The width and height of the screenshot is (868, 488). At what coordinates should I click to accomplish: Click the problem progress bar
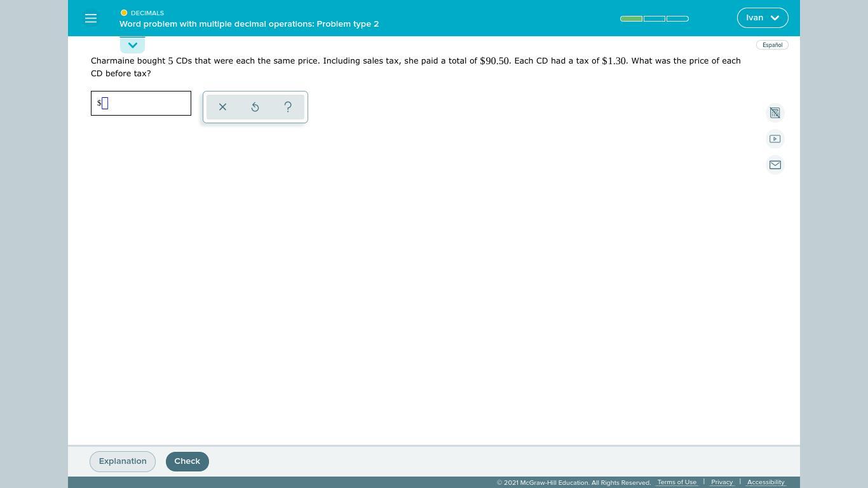654,18
